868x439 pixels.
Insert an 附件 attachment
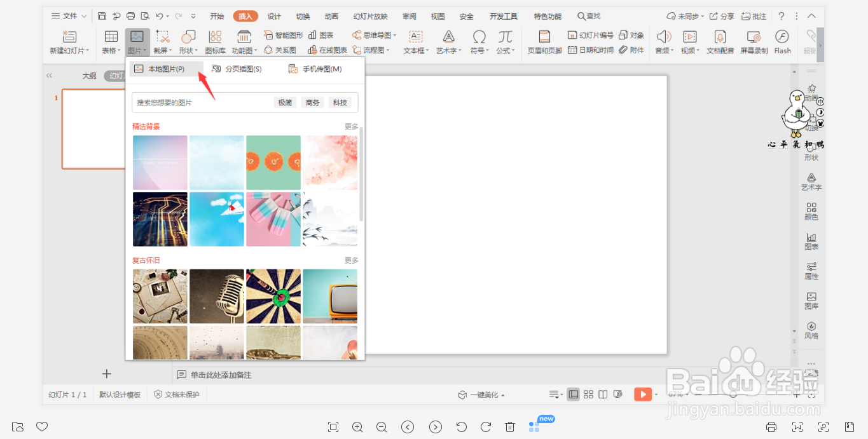pyautogui.click(x=631, y=50)
